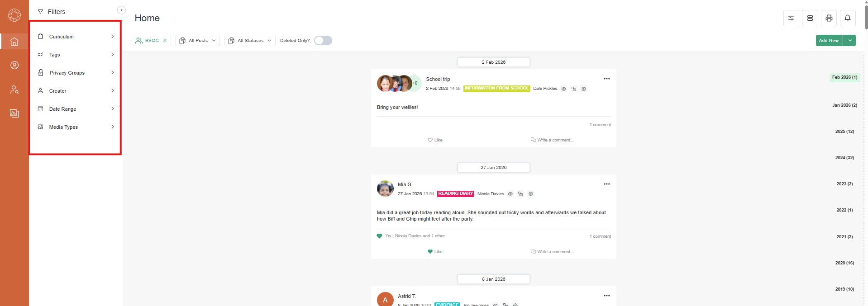Jump to 2024 (32) in timeline
This screenshot has height=306, width=868.
[x=844, y=158]
